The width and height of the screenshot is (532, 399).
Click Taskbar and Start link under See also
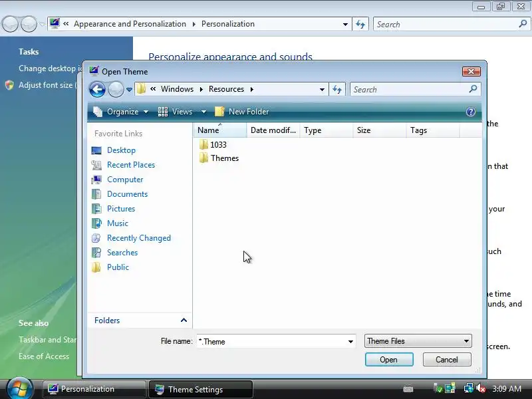[x=47, y=340]
